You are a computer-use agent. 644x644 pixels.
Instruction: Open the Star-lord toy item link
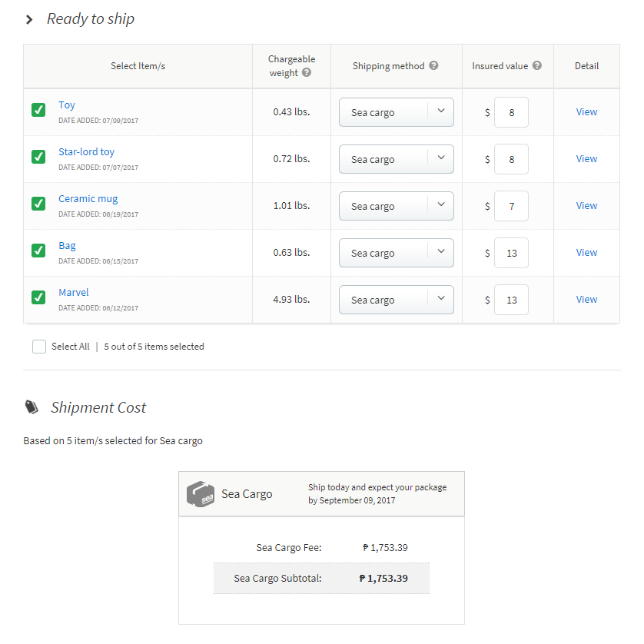pyautogui.click(x=86, y=152)
